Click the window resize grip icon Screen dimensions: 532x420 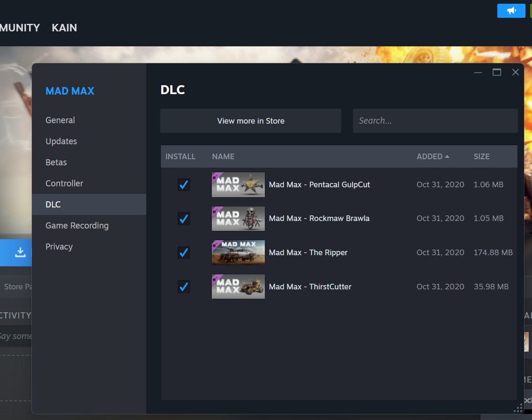pos(518,408)
